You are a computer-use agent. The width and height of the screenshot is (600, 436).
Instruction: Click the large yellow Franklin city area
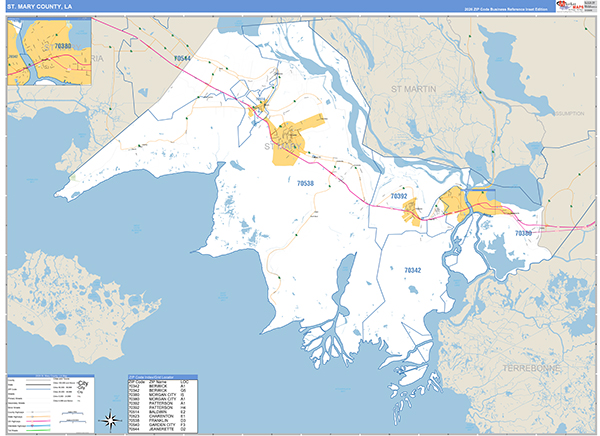tap(298, 134)
